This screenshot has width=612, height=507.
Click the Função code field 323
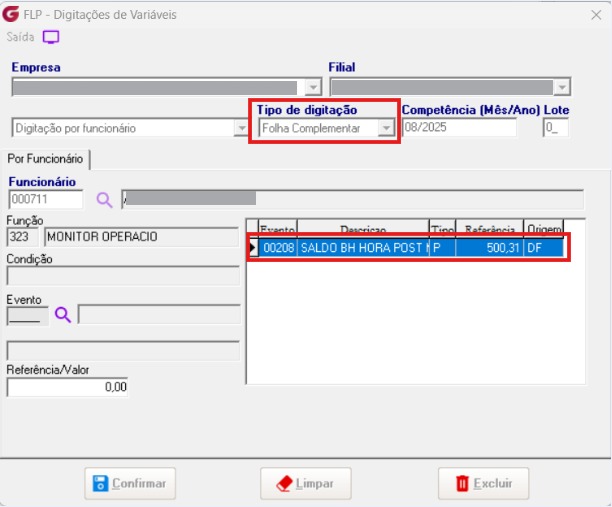[23, 237]
